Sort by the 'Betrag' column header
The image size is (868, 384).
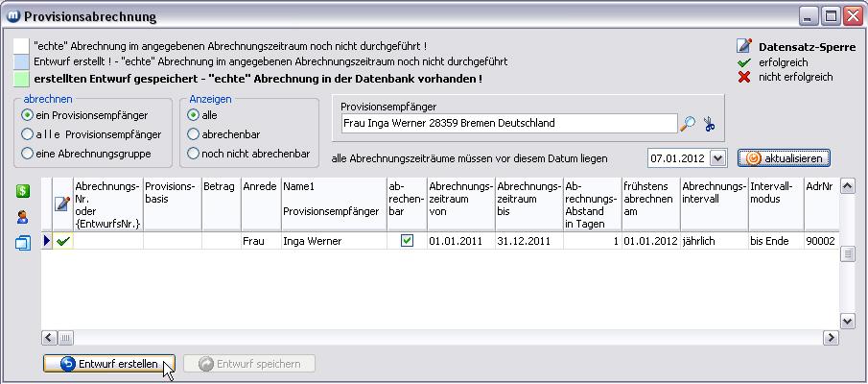coord(220,187)
